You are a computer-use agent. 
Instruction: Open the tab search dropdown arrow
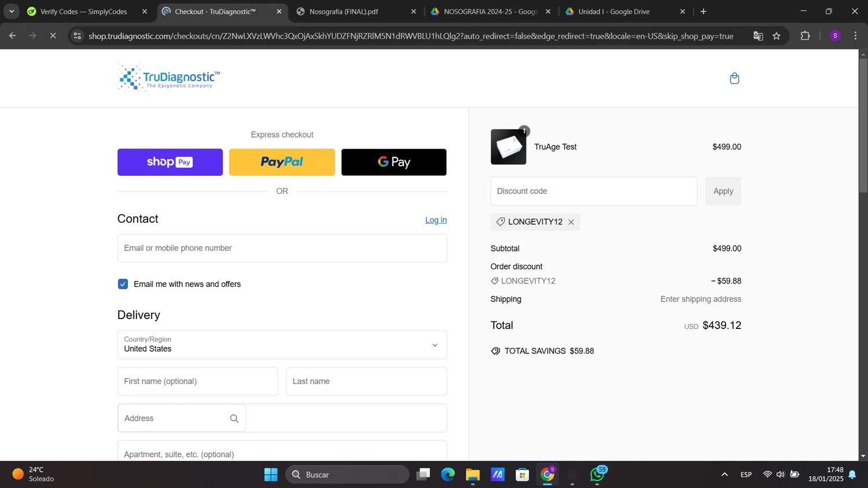click(x=12, y=12)
